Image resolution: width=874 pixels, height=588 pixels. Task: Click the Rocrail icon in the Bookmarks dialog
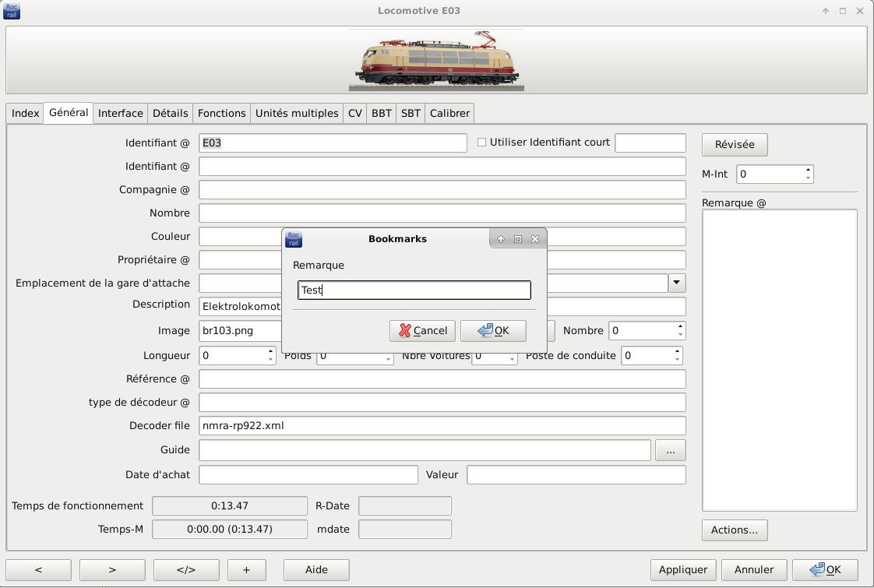click(294, 239)
